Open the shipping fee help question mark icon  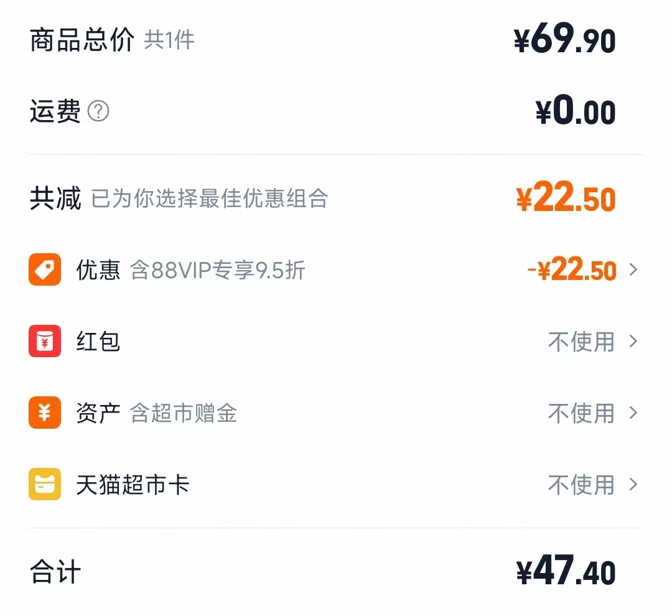100,111
